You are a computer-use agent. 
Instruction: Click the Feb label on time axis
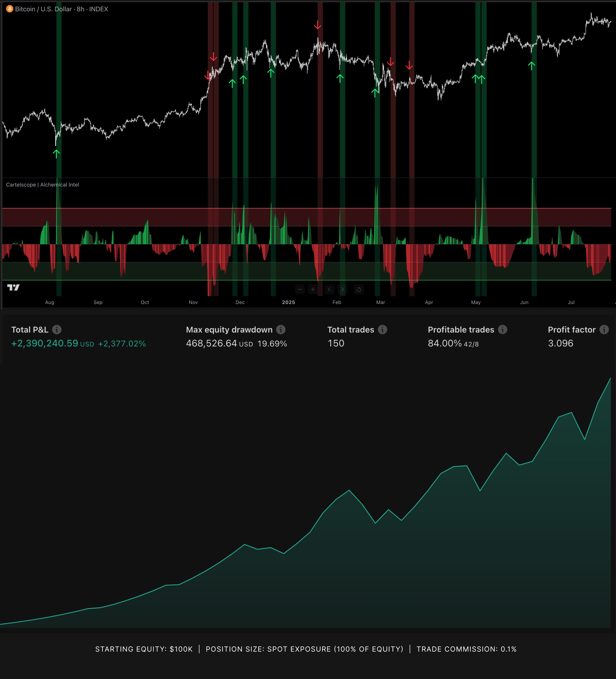point(337,303)
